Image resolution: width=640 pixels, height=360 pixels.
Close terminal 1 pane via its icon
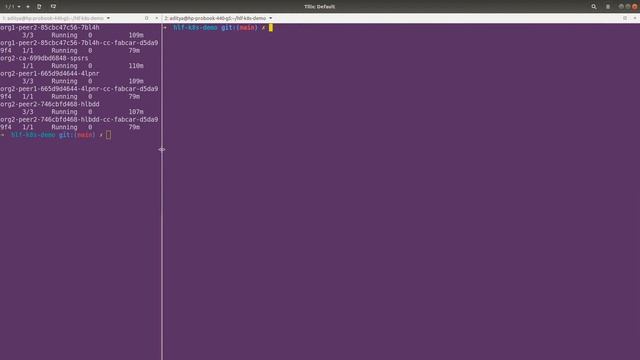[157, 18]
